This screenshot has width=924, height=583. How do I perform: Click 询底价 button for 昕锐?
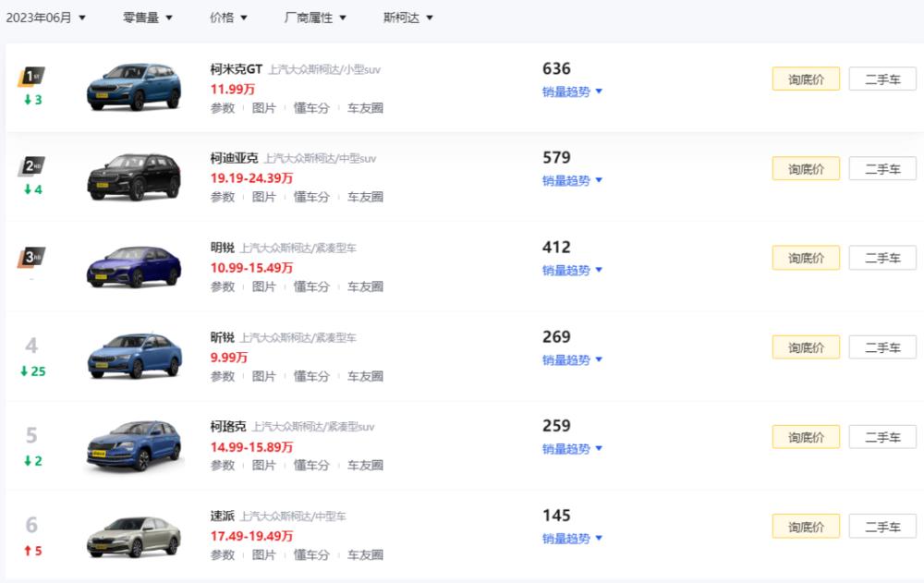805,346
